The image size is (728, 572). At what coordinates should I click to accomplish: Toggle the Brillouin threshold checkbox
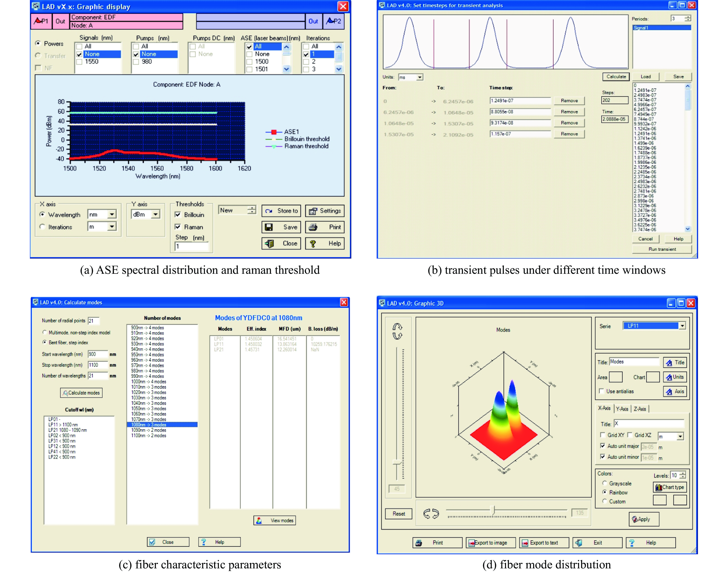coord(178,215)
